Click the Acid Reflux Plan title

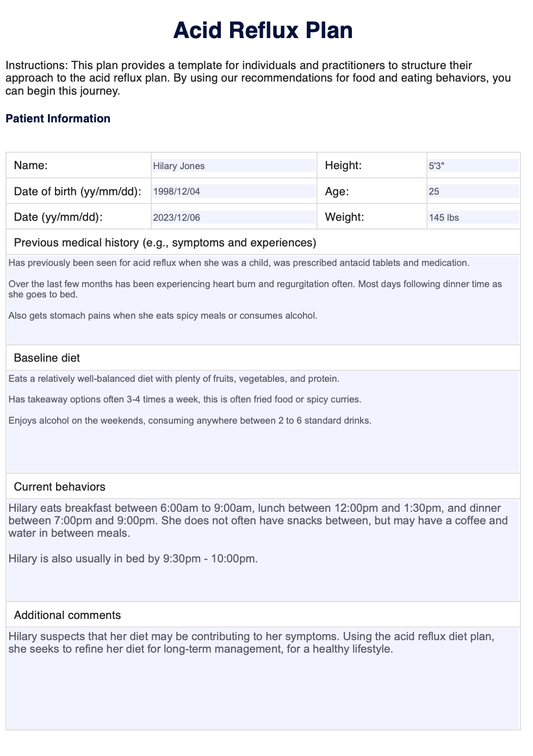coord(263,30)
